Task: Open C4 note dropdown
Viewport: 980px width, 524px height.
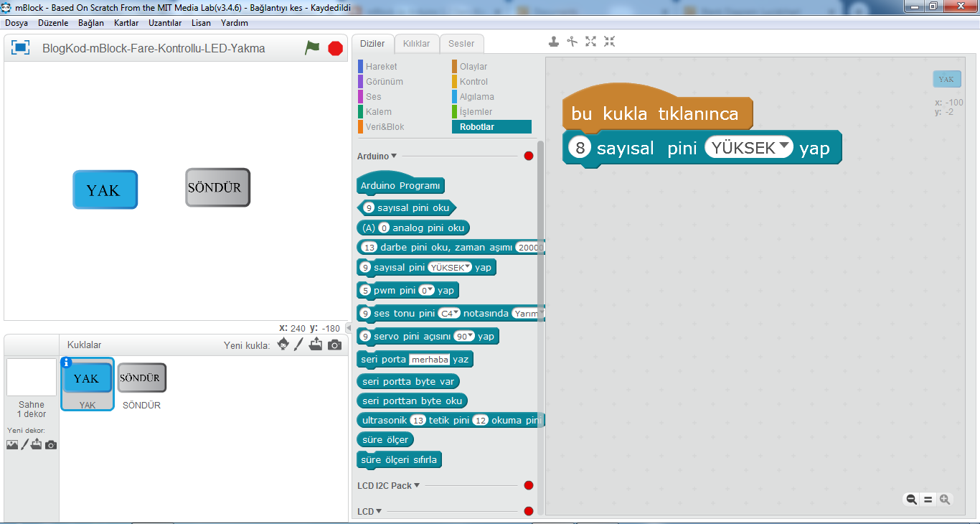Action: [x=449, y=314]
